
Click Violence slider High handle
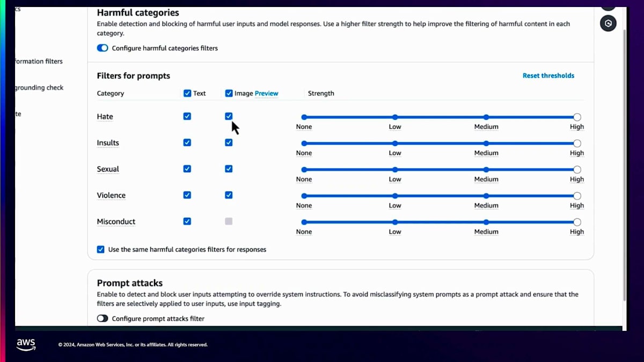point(577,196)
